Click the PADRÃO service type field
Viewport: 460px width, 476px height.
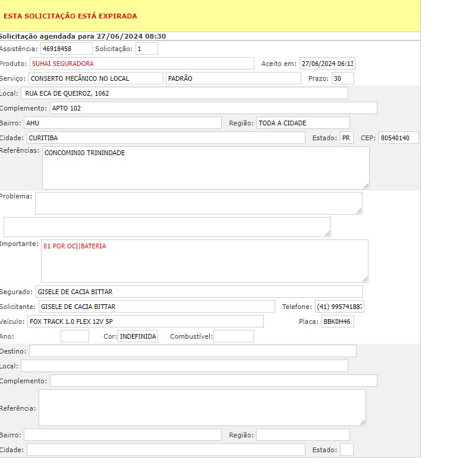[233, 78]
